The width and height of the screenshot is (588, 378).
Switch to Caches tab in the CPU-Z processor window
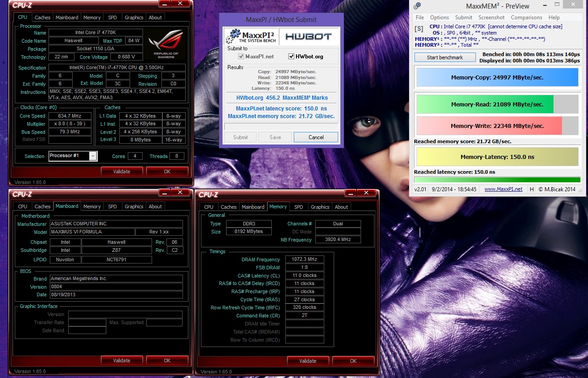pyautogui.click(x=43, y=18)
